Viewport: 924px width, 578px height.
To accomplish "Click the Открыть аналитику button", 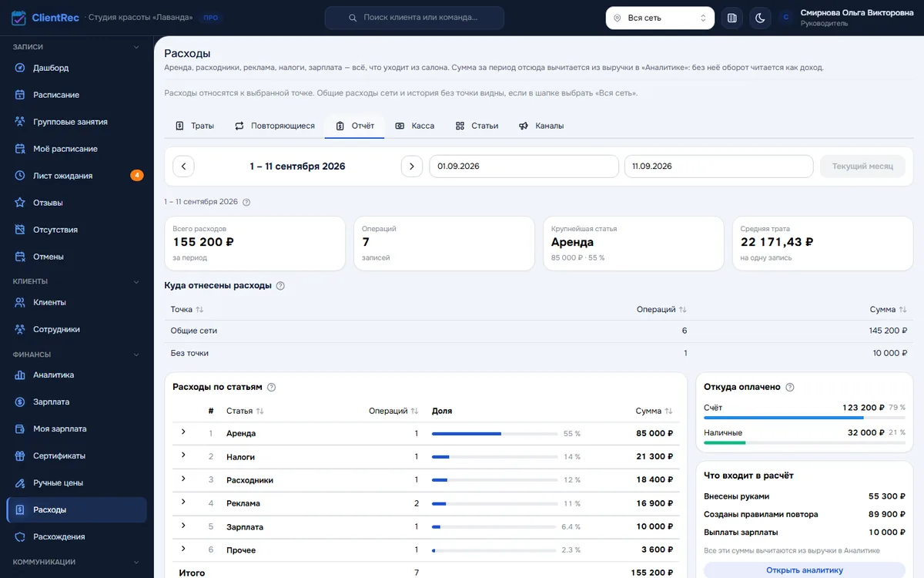I will tap(805, 570).
